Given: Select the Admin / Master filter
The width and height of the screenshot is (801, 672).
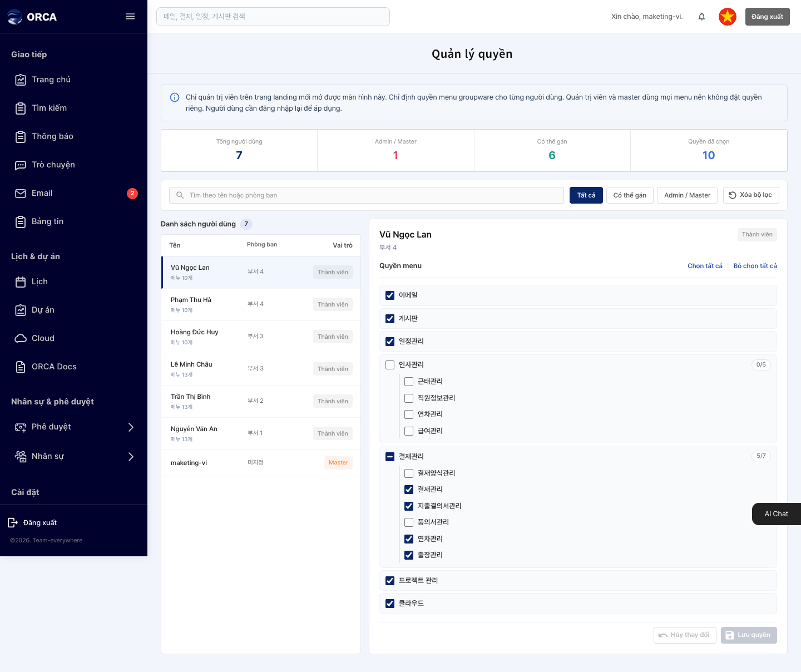Looking at the screenshot, I should pyautogui.click(x=687, y=195).
